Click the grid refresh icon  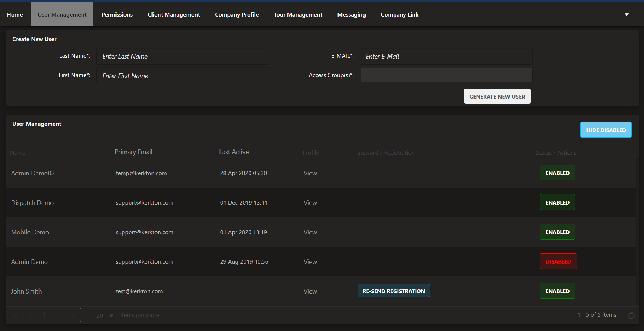(631, 316)
